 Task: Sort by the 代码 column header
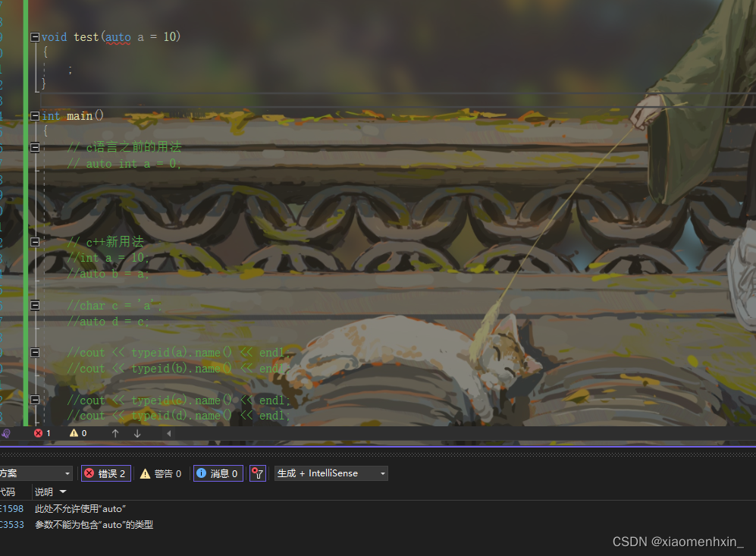point(8,492)
